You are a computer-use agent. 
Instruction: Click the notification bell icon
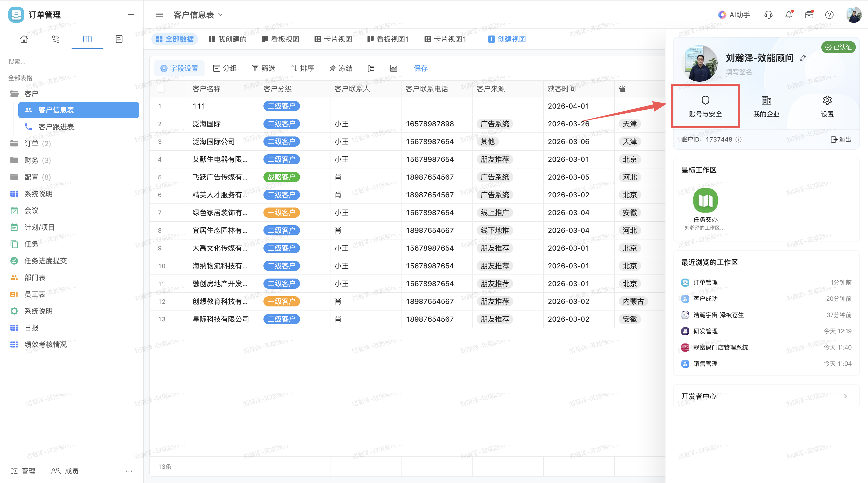point(789,15)
